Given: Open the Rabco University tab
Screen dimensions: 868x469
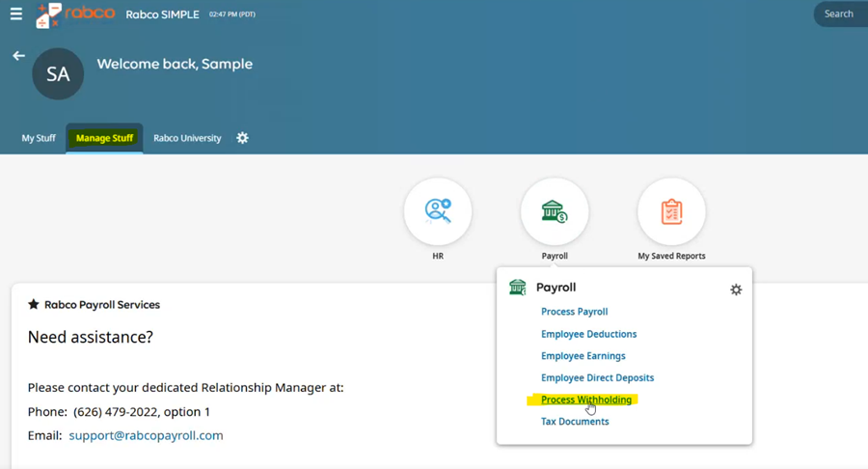Looking at the screenshot, I should coord(187,138).
